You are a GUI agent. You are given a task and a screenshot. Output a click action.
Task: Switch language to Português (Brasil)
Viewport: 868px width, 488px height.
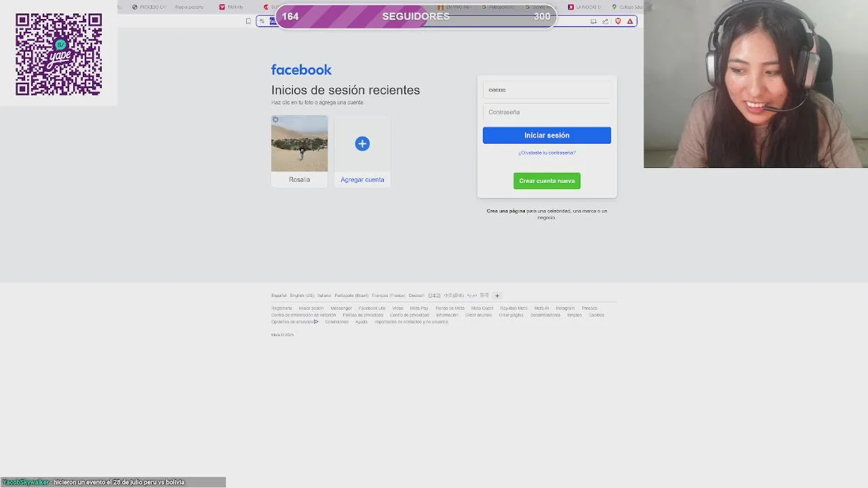click(351, 296)
